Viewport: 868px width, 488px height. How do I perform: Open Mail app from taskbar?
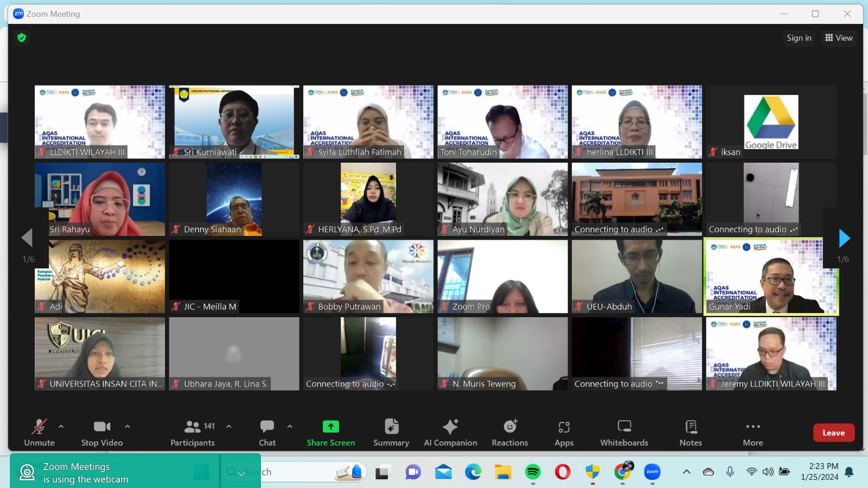443,472
